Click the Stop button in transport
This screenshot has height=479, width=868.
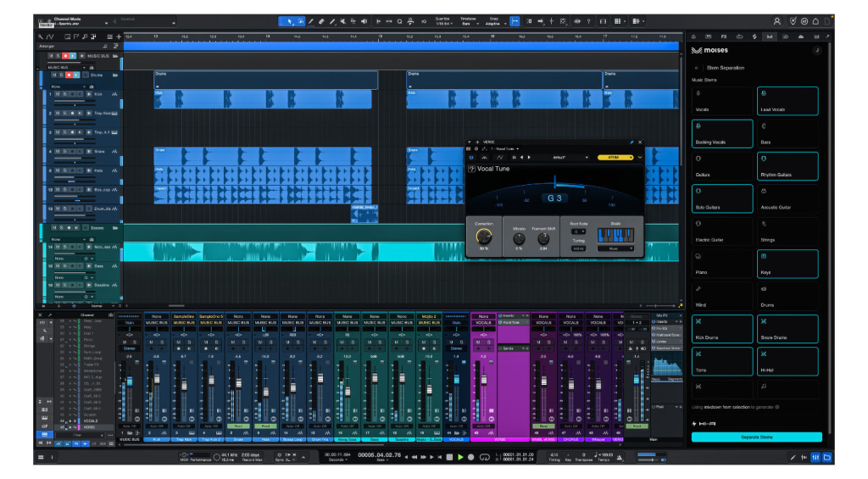[x=449, y=457]
